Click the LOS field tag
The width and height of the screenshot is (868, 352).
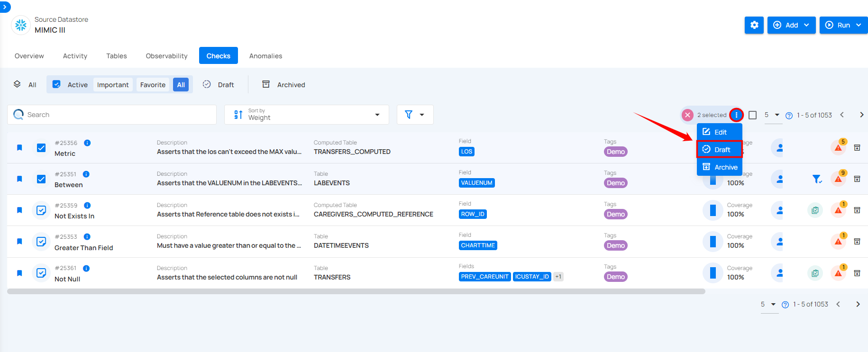[x=466, y=152]
